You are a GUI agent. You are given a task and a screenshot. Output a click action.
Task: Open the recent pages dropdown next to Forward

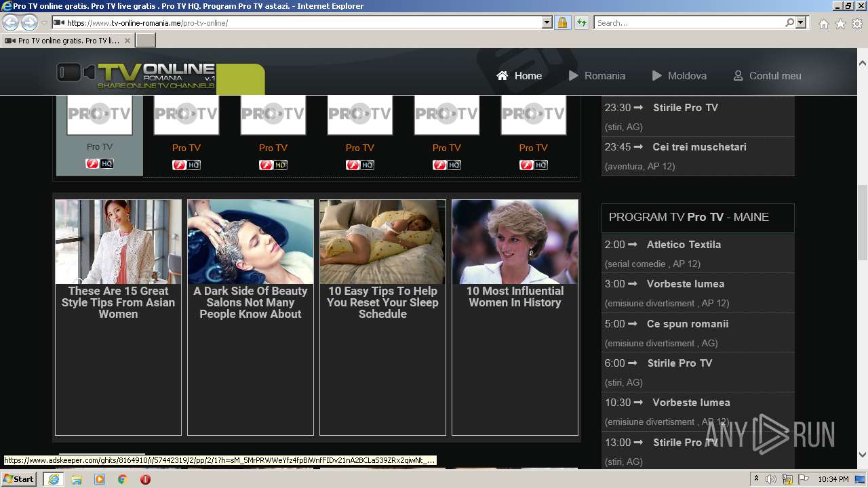coord(44,23)
